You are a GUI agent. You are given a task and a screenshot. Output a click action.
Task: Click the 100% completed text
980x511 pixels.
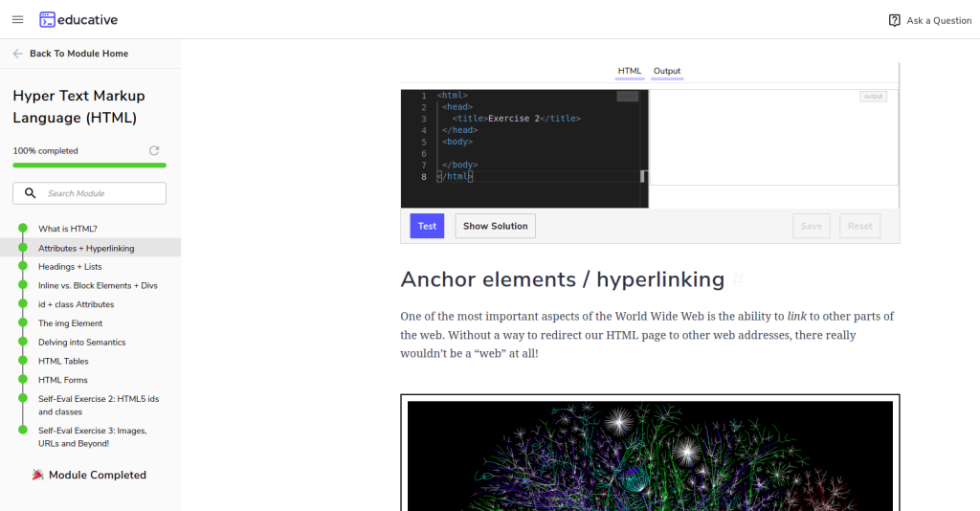(45, 150)
